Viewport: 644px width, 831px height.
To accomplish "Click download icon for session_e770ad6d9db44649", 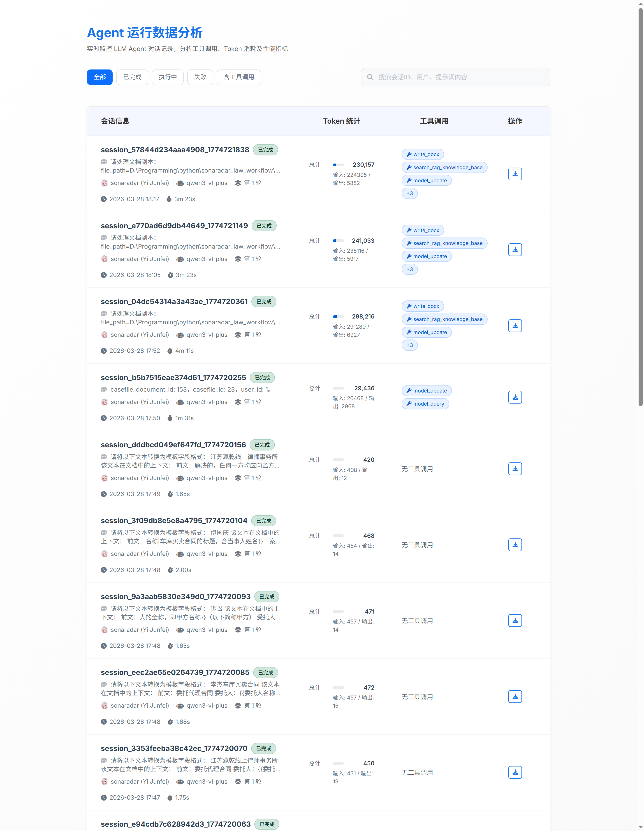I will coord(515,250).
